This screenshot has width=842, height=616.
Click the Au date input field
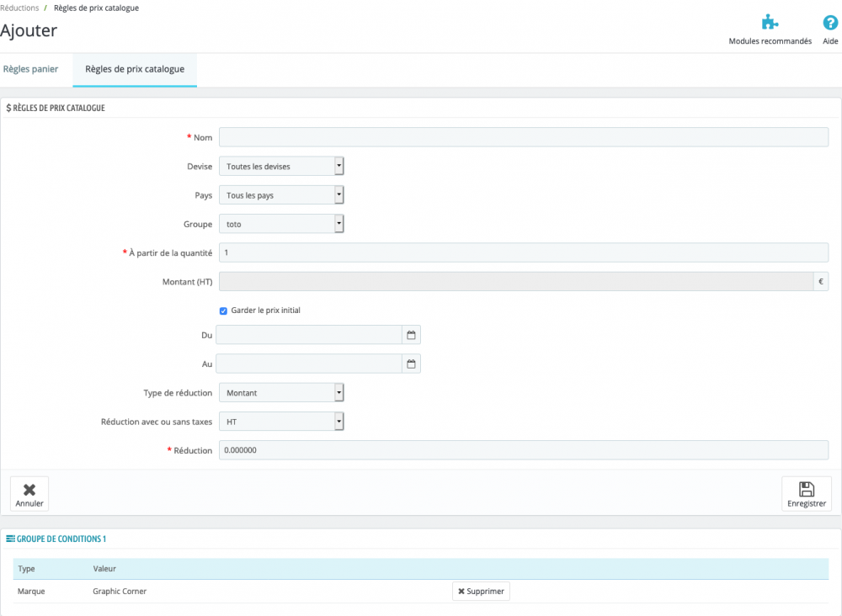tap(309, 364)
